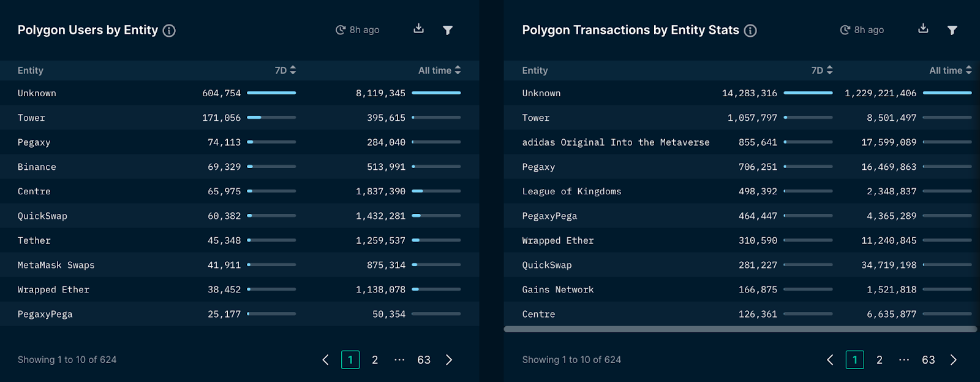Download the Polygon Users by Entity data
This screenshot has width=980, height=382.
pos(419,29)
